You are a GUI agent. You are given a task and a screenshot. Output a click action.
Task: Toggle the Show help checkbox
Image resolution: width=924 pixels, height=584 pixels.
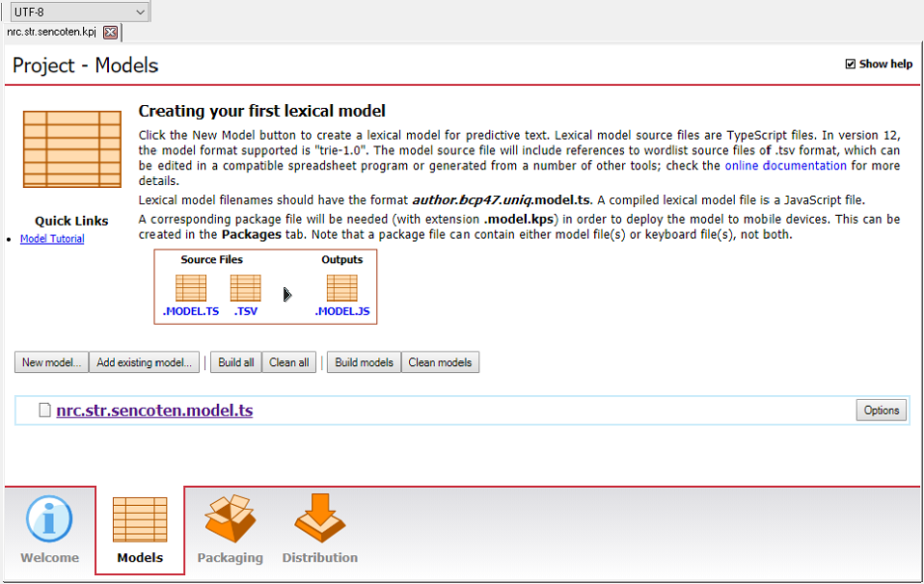[851, 64]
